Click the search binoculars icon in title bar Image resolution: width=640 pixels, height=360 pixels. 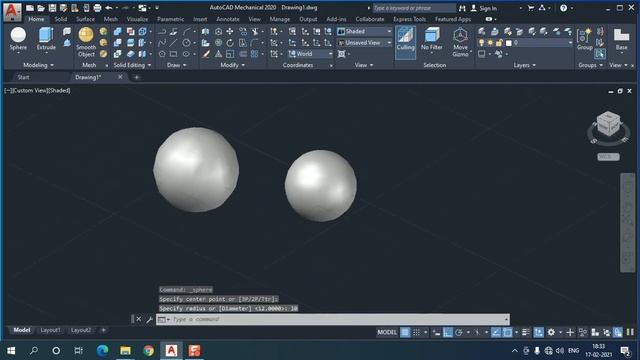coord(462,8)
